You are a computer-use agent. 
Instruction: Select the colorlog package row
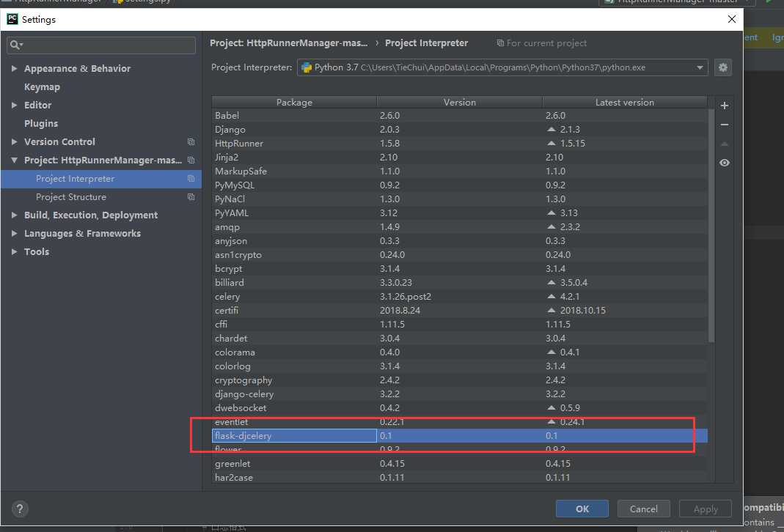[460, 366]
